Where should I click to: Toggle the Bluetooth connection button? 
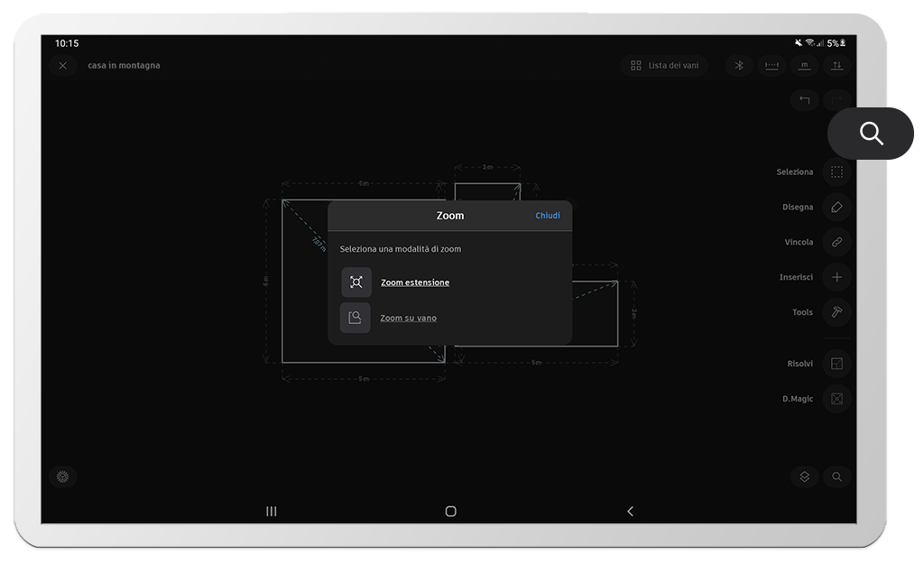click(738, 65)
